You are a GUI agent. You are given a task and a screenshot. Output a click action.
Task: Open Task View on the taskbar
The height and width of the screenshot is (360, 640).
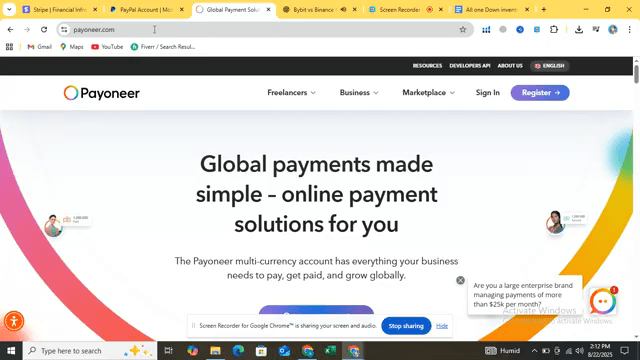[168, 351]
